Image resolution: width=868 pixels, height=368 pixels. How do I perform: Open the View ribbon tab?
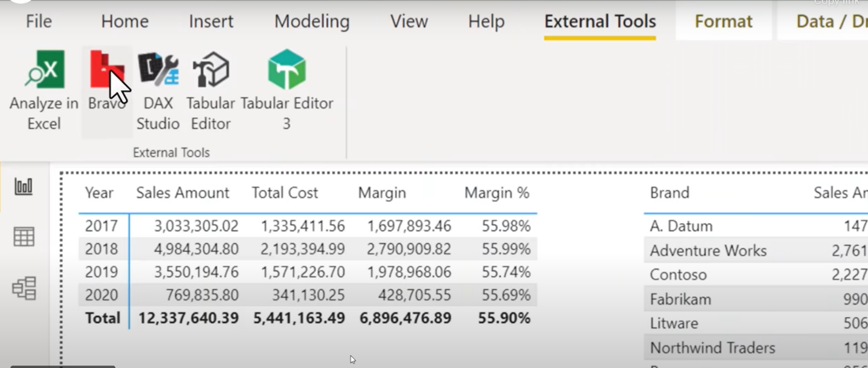pos(409,21)
